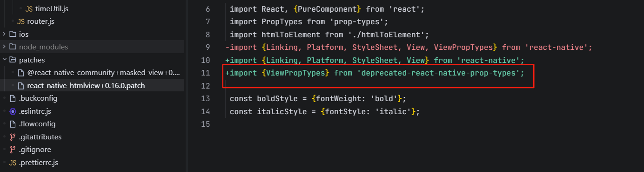Viewport: 644px width, 172px height.
Task: Open the .gitignore file
Action: point(35,150)
